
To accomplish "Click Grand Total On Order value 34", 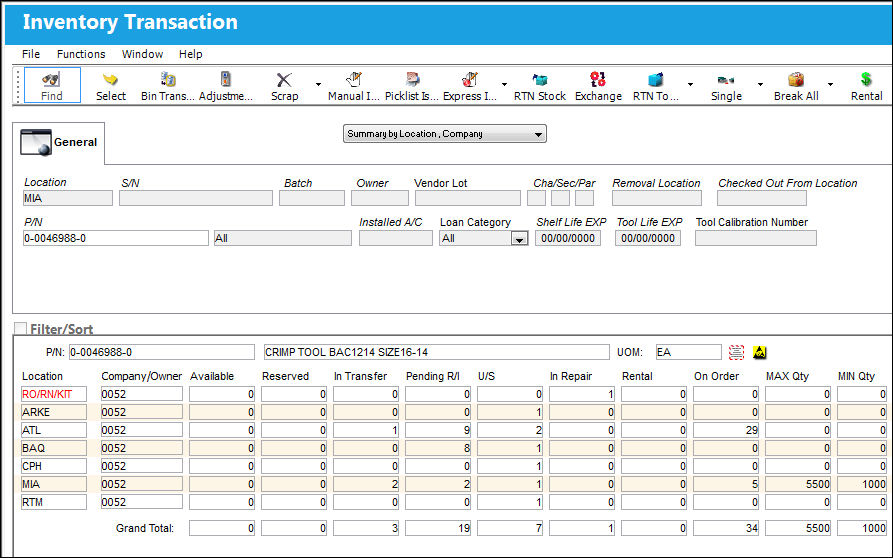I will (726, 528).
